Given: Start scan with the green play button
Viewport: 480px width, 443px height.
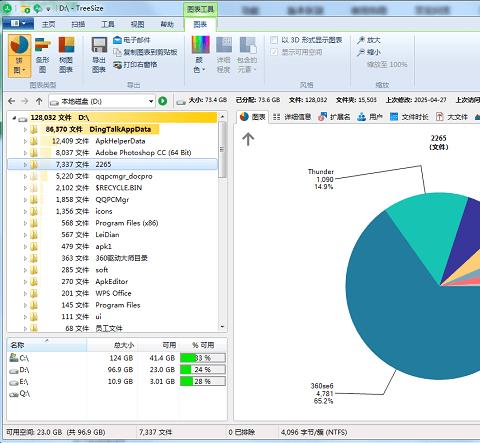Looking at the screenshot, I should coord(163,101).
